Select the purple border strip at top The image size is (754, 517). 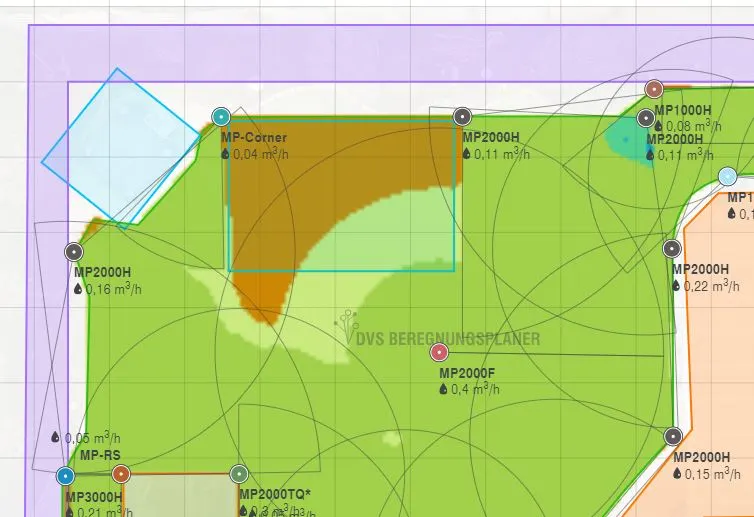pos(391,53)
